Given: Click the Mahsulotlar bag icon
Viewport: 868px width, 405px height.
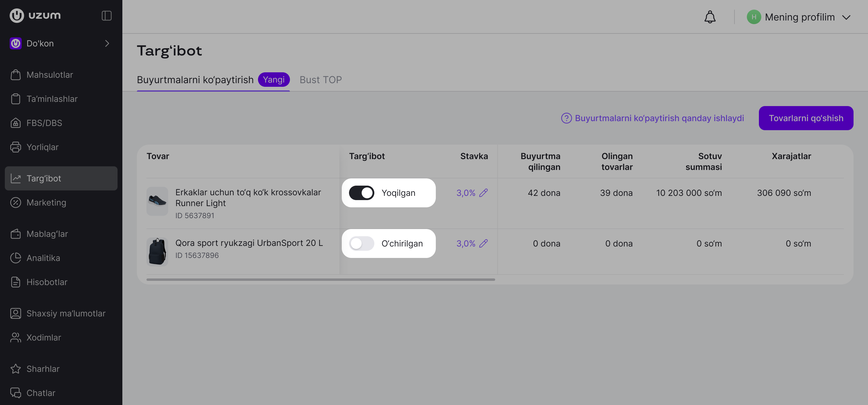Looking at the screenshot, I should tap(15, 75).
